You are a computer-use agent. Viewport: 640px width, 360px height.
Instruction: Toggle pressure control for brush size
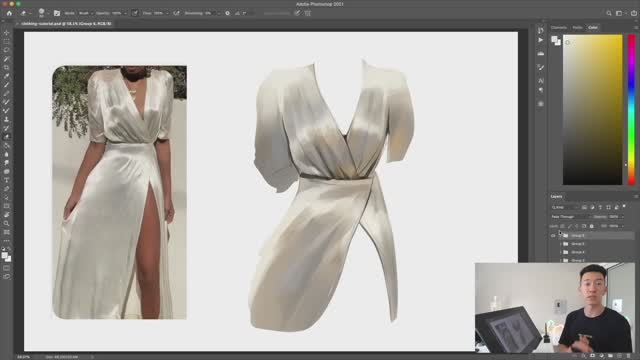point(297,13)
